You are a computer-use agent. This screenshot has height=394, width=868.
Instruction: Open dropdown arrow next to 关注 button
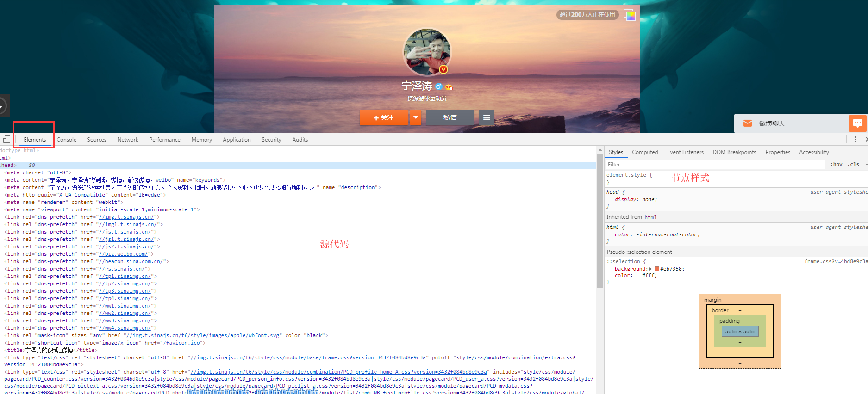416,117
